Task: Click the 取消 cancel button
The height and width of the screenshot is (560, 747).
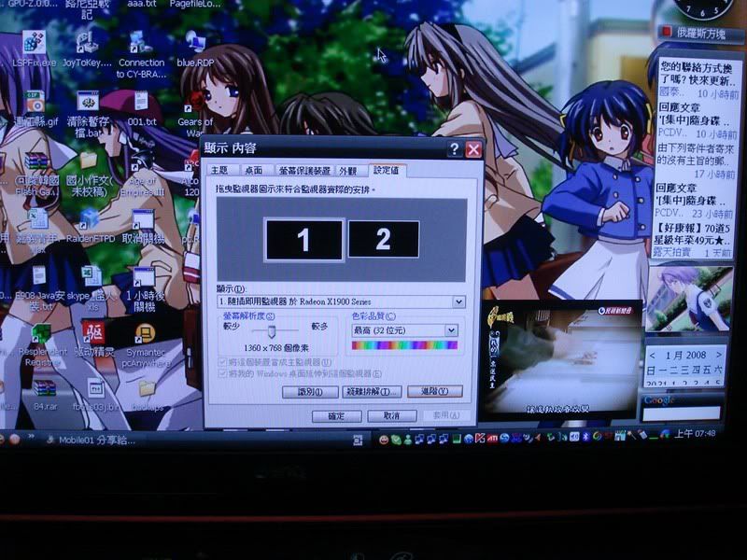Action: click(x=391, y=415)
